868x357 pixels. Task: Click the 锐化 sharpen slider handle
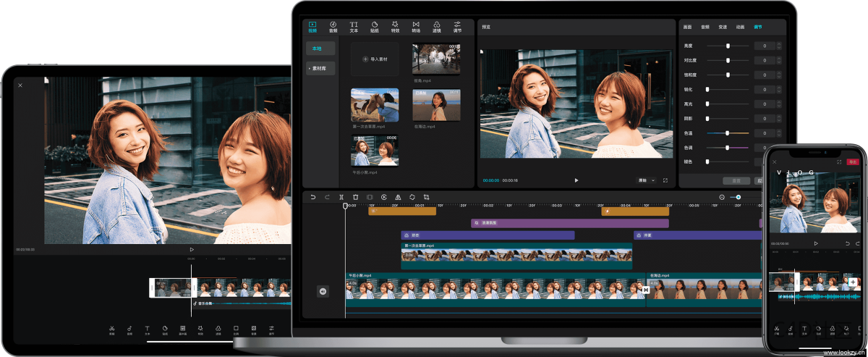coord(707,89)
